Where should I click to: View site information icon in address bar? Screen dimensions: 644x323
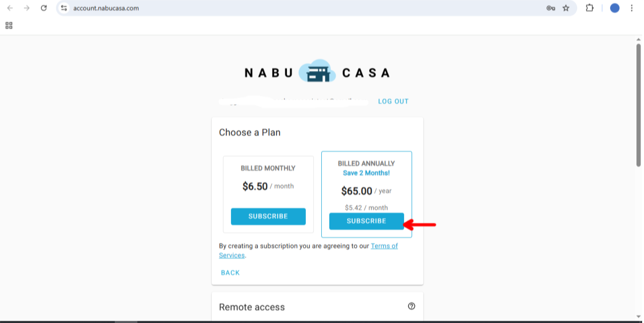tap(64, 8)
